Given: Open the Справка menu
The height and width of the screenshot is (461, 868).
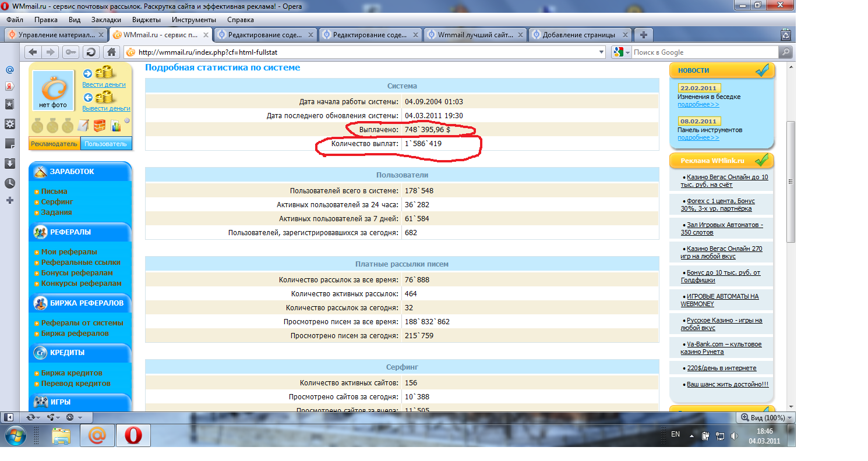Looking at the screenshot, I should tap(241, 19).
